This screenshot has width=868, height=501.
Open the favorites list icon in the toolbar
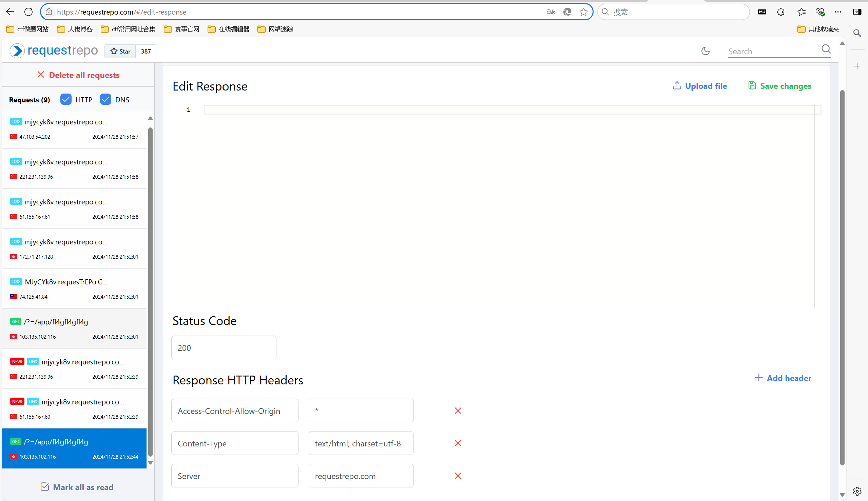click(x=801, y=12)
